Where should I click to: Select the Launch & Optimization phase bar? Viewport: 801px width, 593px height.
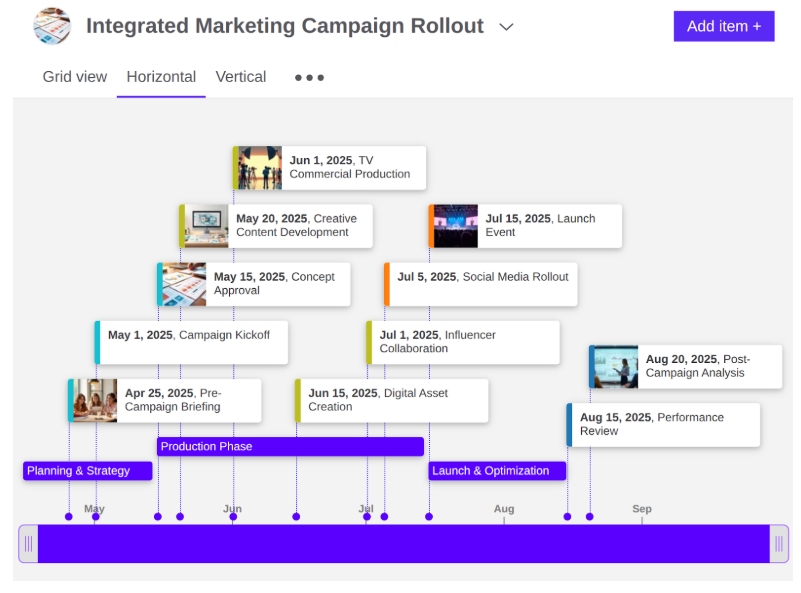497,470
